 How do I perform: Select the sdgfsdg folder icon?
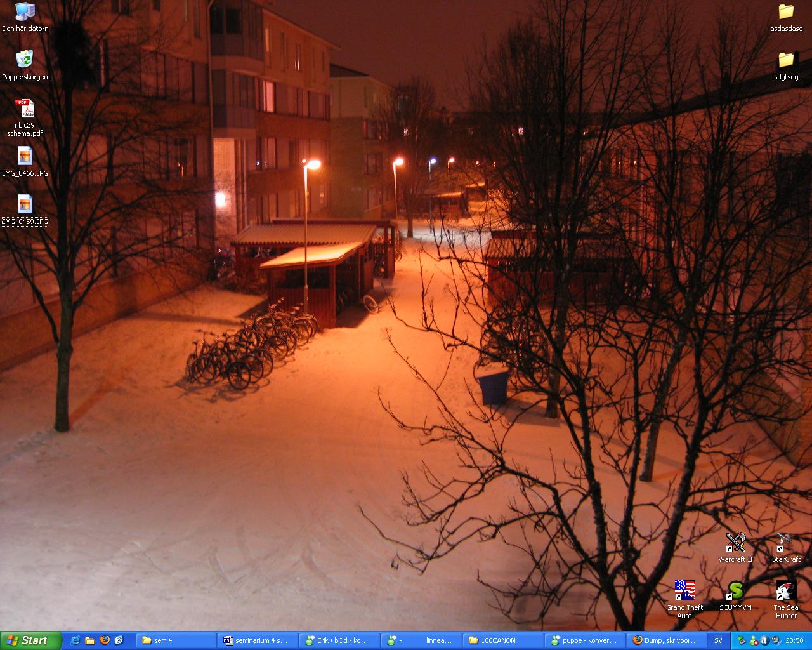point(786,60)
